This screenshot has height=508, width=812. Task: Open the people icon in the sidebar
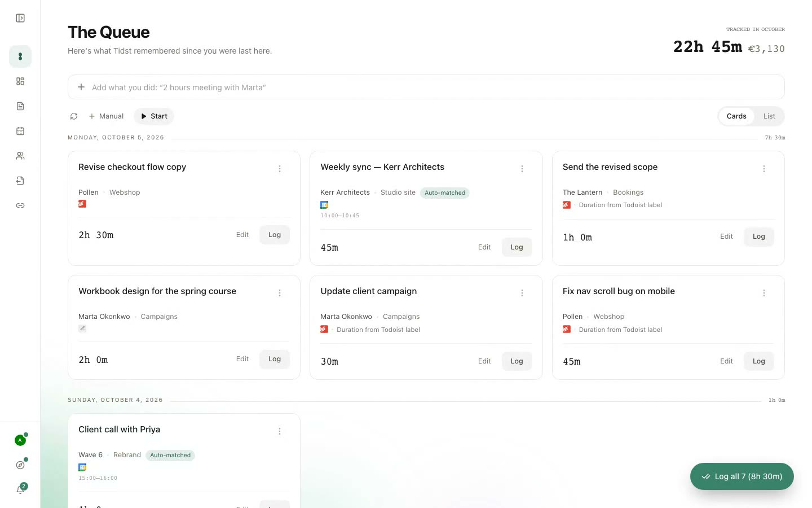point(20,156)
